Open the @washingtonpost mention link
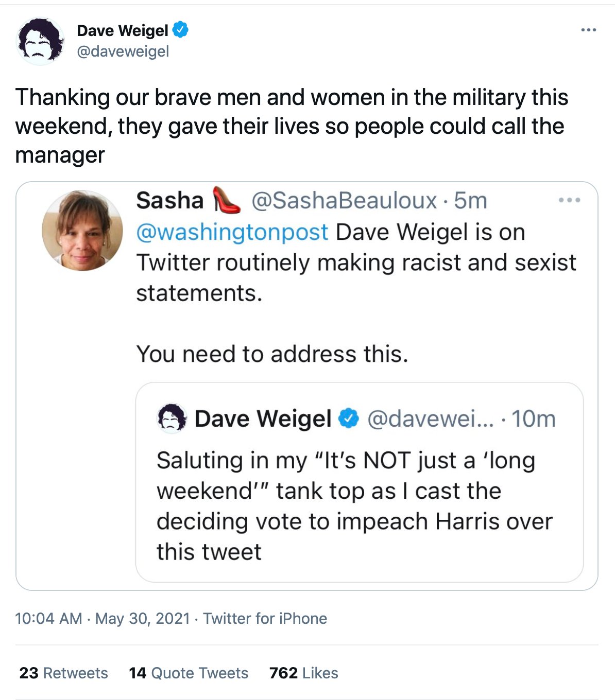 pyautogui.click(x=232, y=232)
